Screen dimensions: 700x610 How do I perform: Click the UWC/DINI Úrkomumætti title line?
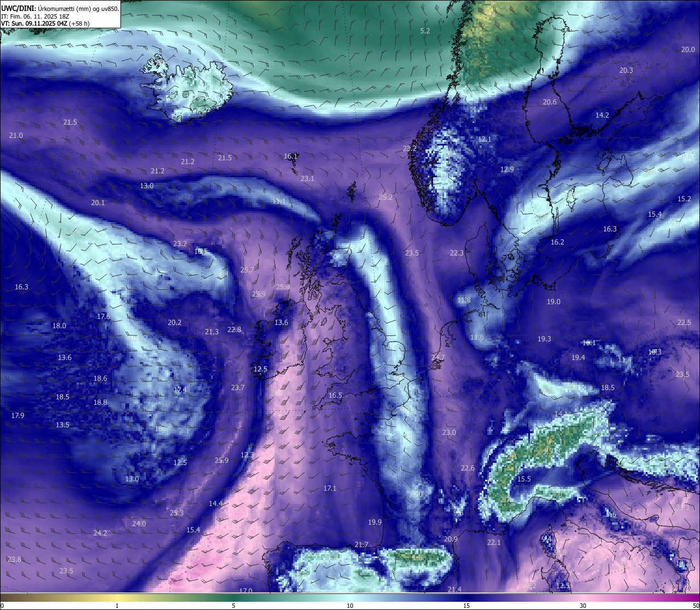tap(60, 9)
